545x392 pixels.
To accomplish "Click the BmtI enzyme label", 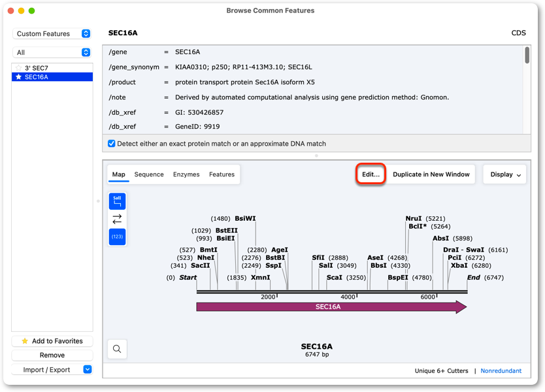I will click(x=208, y=250).
